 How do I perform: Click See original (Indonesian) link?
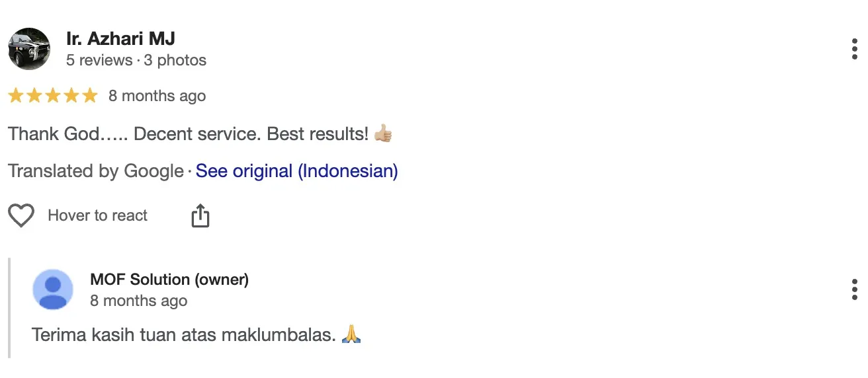coord(297,171)
